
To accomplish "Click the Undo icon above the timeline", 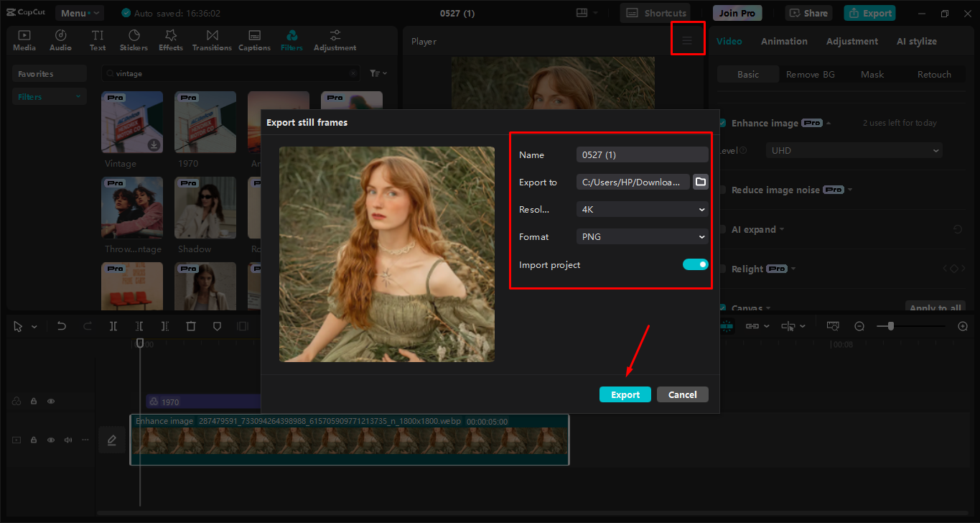I will [x=62, y=325].
